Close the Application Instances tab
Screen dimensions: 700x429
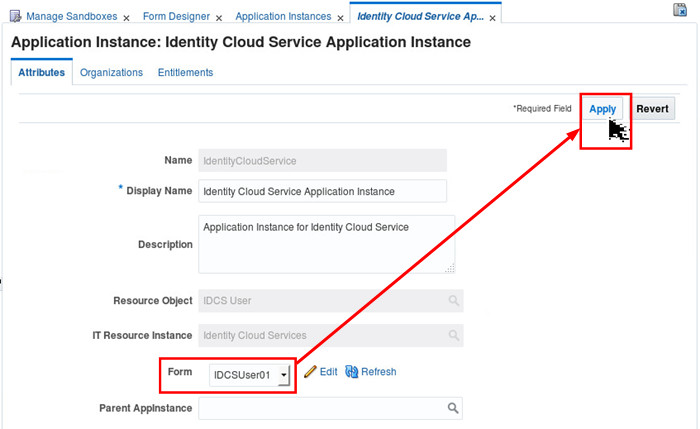pos(340,18)
